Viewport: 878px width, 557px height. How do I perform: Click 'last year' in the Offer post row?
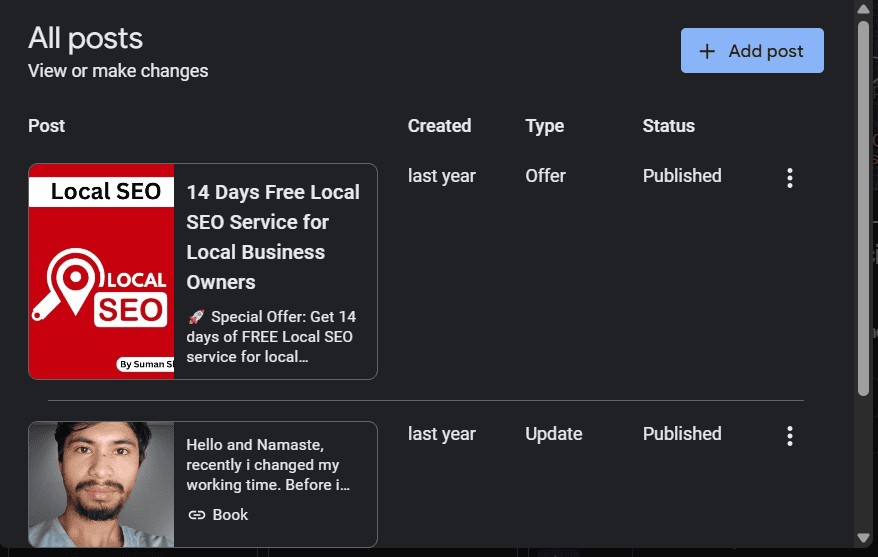coord(442,176)
